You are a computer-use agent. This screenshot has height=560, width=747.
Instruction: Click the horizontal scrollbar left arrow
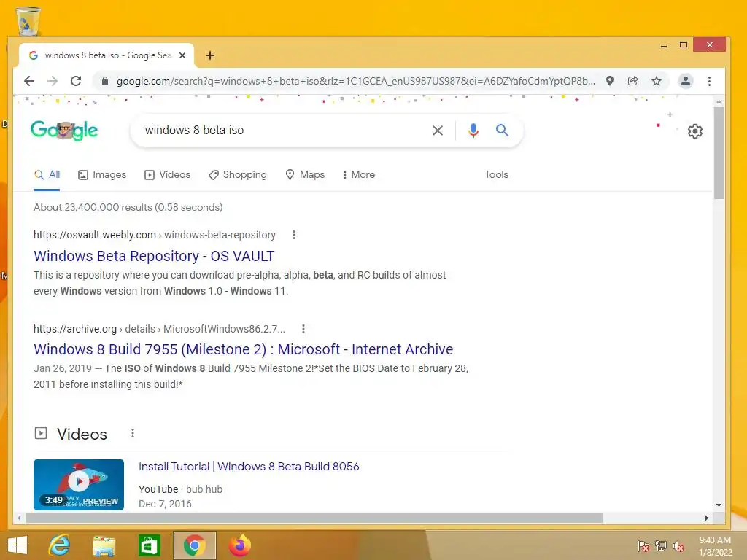click(19, 518)
